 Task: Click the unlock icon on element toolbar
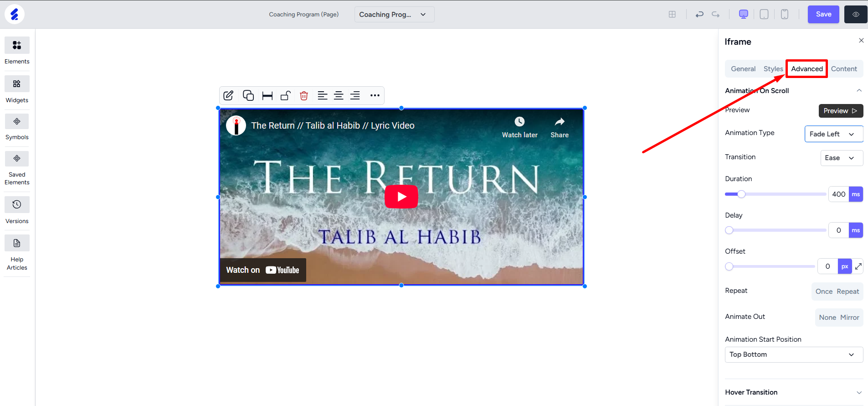coord(286,95)
